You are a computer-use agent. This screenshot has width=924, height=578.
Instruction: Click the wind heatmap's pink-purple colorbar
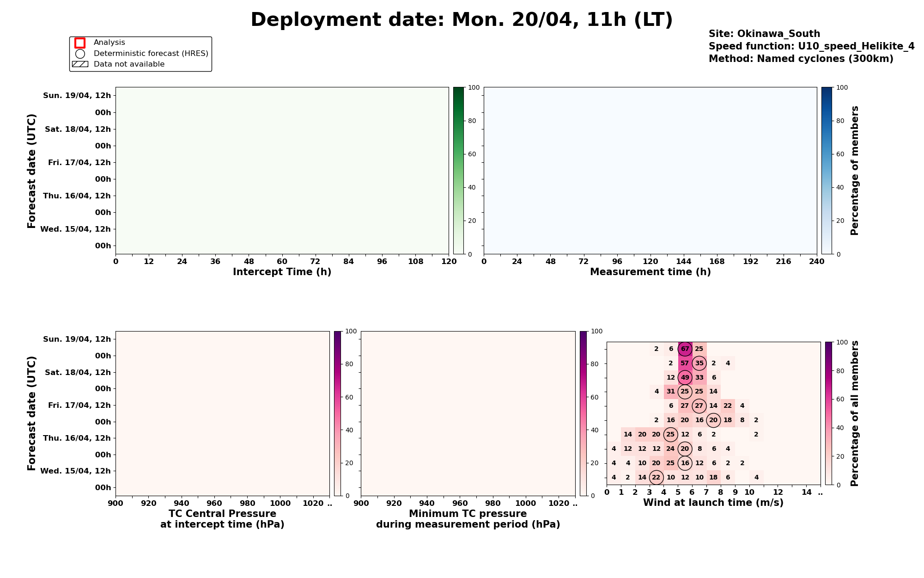830,413
